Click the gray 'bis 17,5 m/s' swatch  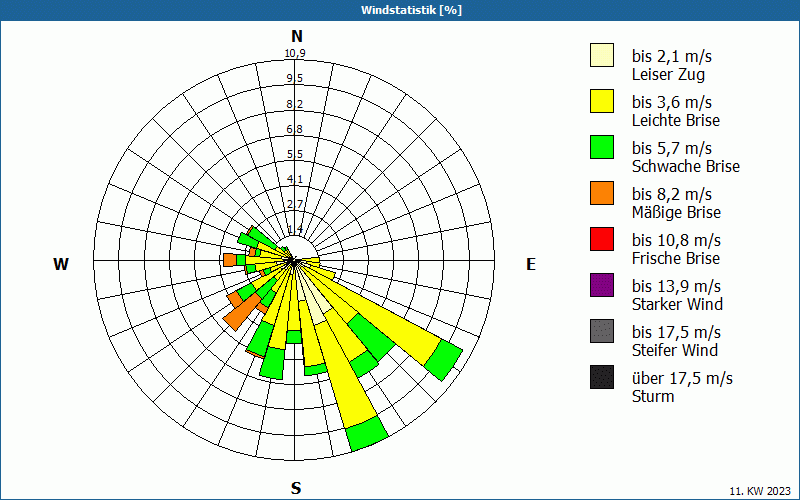click(602, 331)
